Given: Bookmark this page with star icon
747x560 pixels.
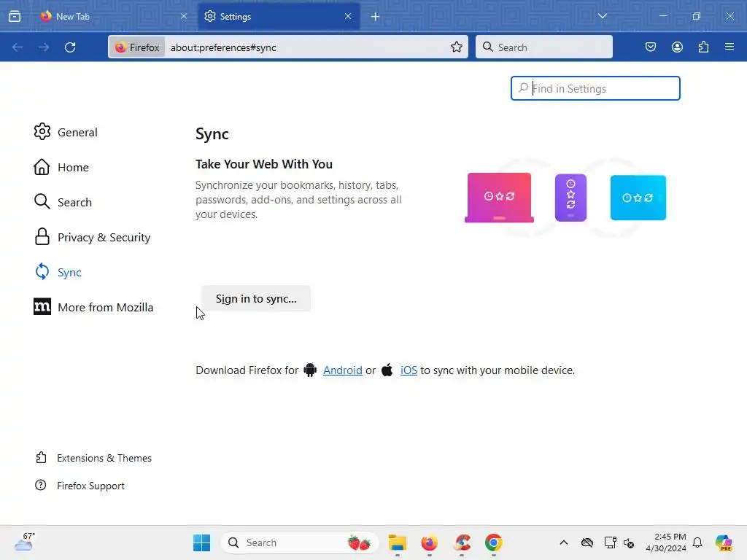Looking at the screenshot, I should (457, 47).
